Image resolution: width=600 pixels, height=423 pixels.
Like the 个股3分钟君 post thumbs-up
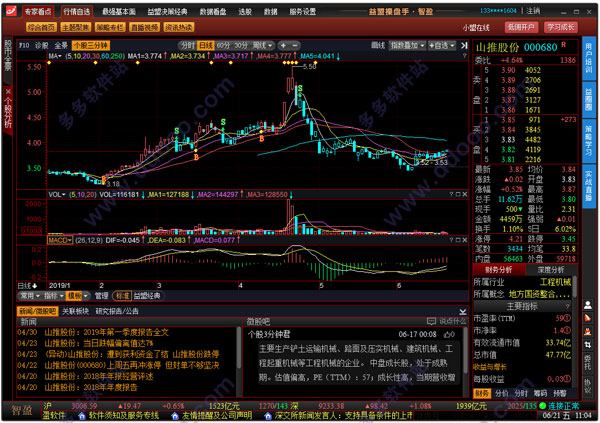click(449, 335)
